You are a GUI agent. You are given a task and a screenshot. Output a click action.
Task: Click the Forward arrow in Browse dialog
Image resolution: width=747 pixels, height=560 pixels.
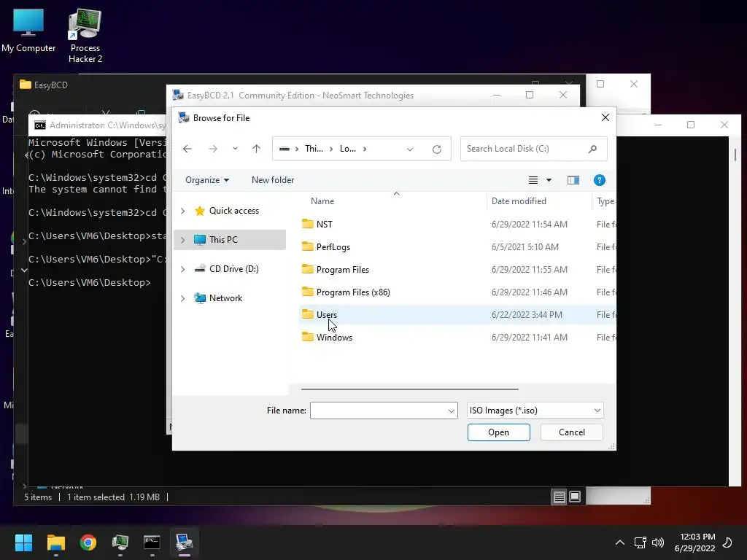(x=213, y=149)
